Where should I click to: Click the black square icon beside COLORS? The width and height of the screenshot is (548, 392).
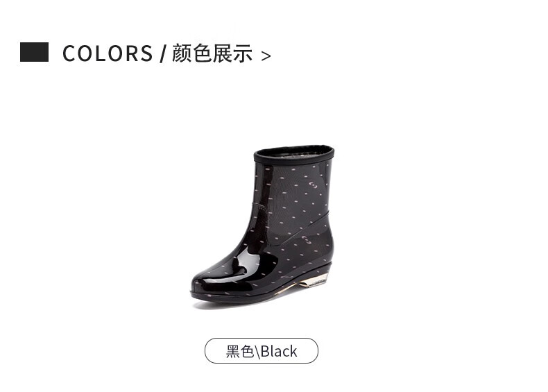click(x=34, y=52)
